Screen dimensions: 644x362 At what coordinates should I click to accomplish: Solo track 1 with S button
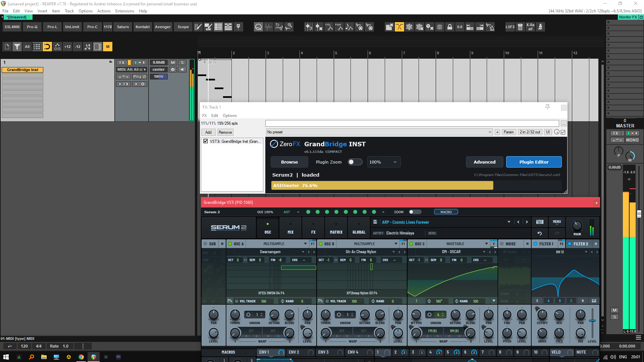click(182, 63)
